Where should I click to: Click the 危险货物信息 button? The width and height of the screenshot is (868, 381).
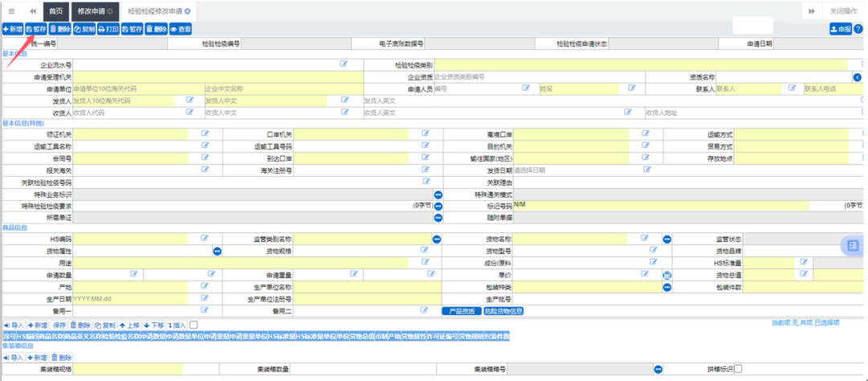pyautogui.click(x=504, y=311)
